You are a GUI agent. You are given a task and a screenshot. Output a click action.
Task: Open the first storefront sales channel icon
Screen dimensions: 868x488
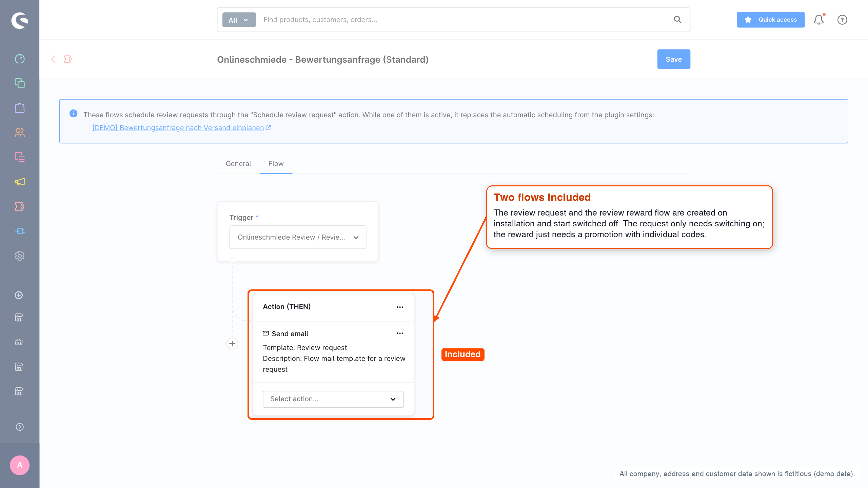19,318
